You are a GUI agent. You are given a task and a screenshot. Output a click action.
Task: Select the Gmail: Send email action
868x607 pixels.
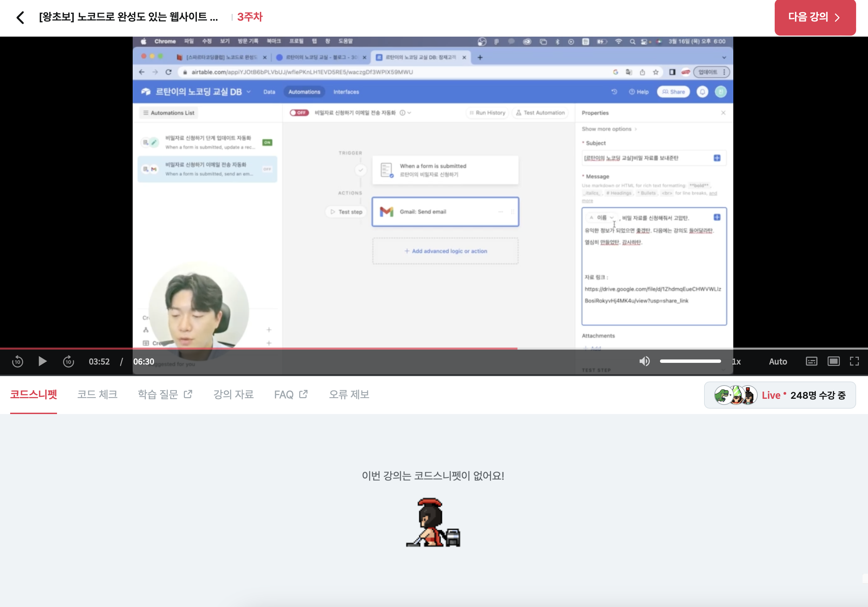click(x=445, y=212)
